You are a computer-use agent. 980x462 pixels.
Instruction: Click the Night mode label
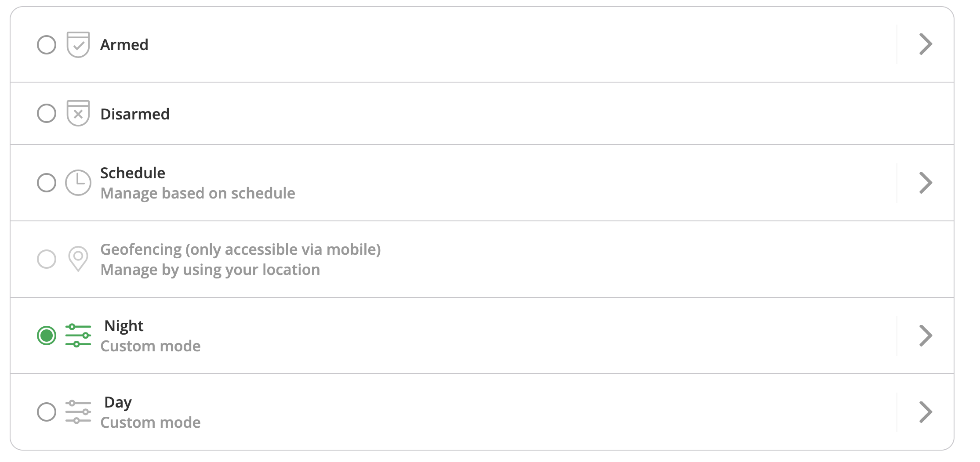pyautogui.click(x=124, y=325)
